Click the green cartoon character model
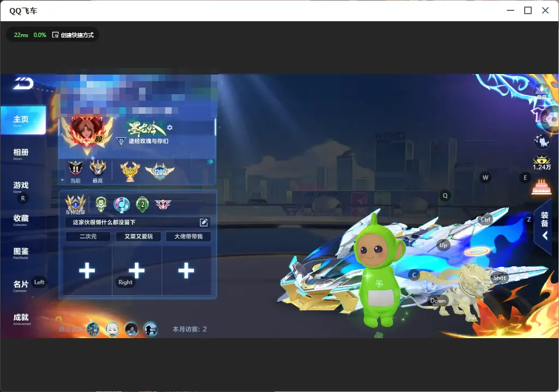Screen dimensions: 559x392 point(380,271)
